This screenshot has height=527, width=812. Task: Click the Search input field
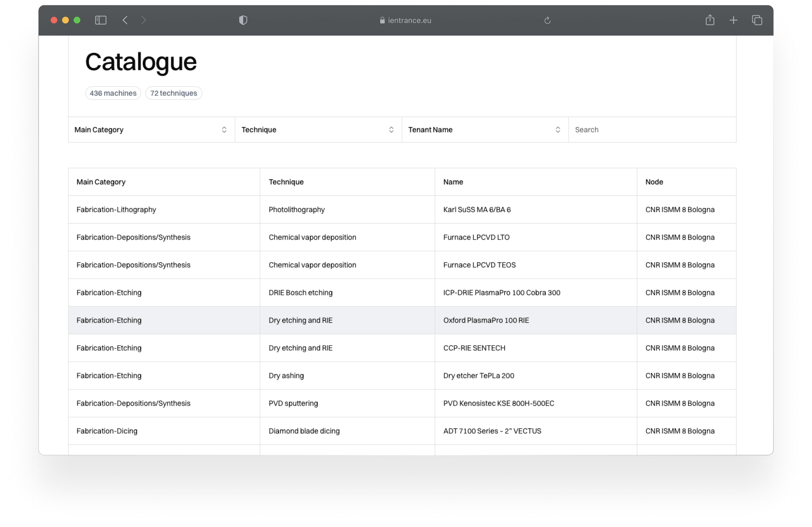651,130
